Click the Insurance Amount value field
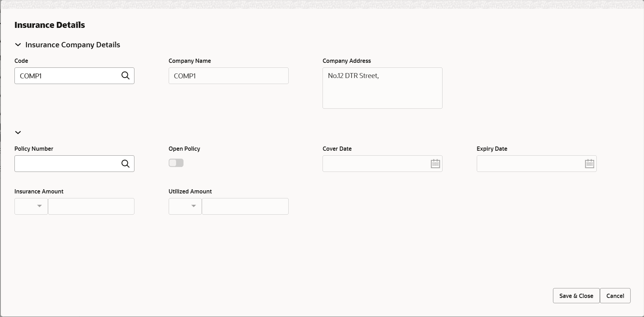The width and height of the screenshot is (644, 317). (91, 206)
